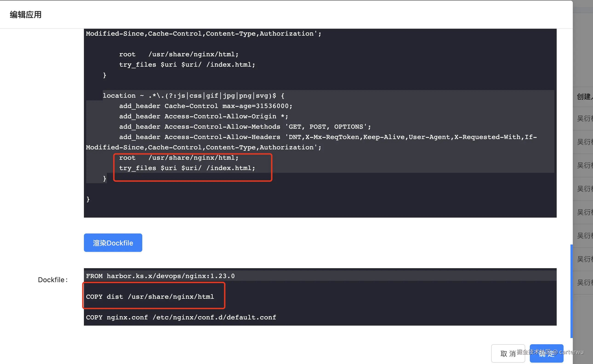
Task: Place cursor on Access-Control-Allow-Origin line
Action: pyautogui.click(x=203, y=116)
